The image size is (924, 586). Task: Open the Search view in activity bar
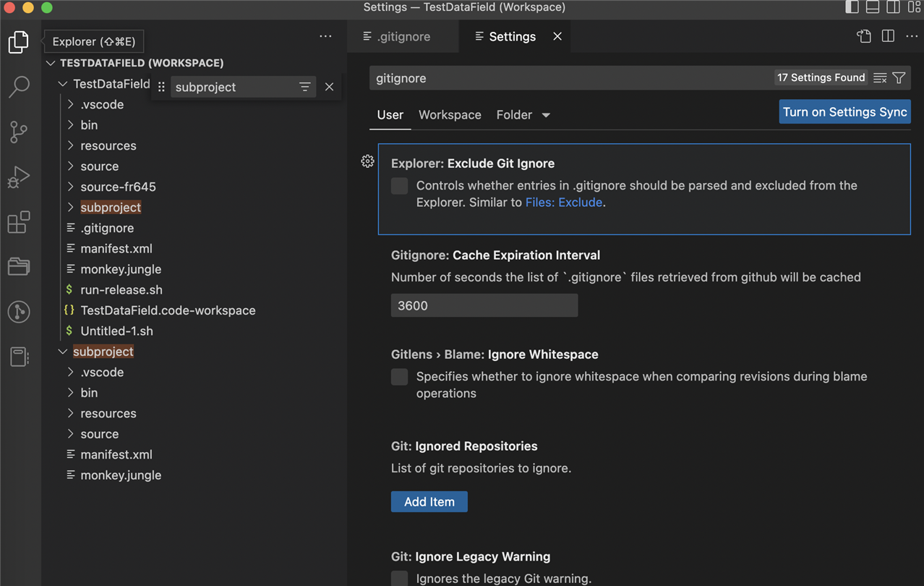(x=19, y=87)
